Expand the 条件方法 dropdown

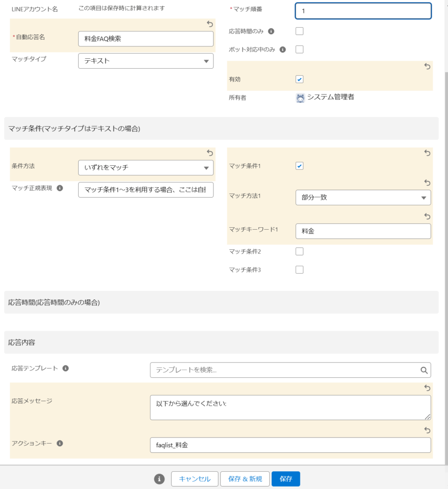pos(146,168)
